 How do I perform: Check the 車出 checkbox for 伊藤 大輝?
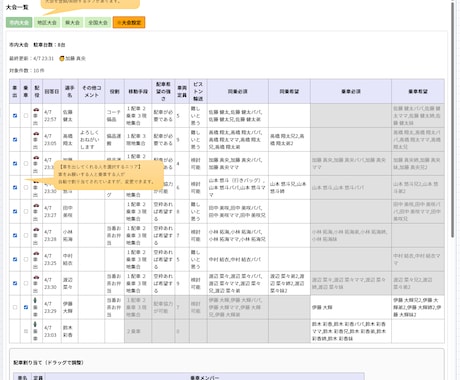click(x=15, y=307)
